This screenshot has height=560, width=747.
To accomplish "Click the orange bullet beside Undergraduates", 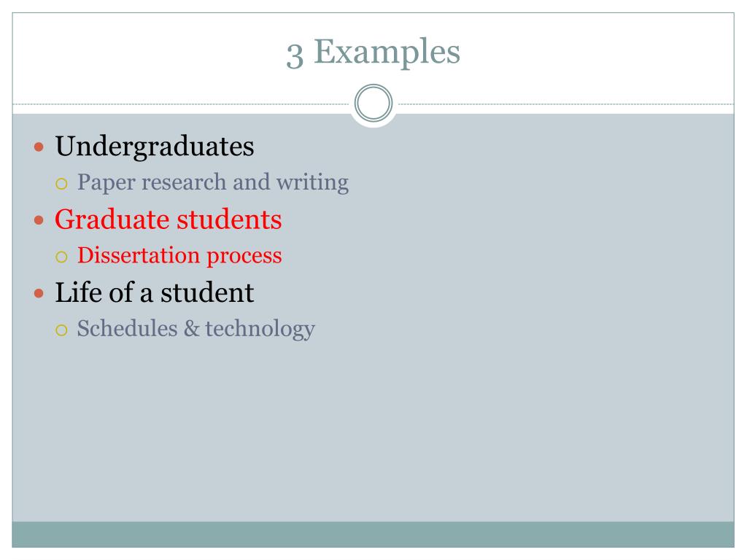I will point(39,147).
